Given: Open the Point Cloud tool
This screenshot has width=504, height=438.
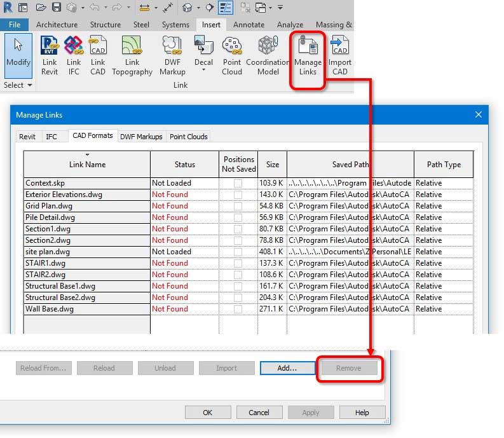Looking at the screenshot, I should click(x=232, y=56).
